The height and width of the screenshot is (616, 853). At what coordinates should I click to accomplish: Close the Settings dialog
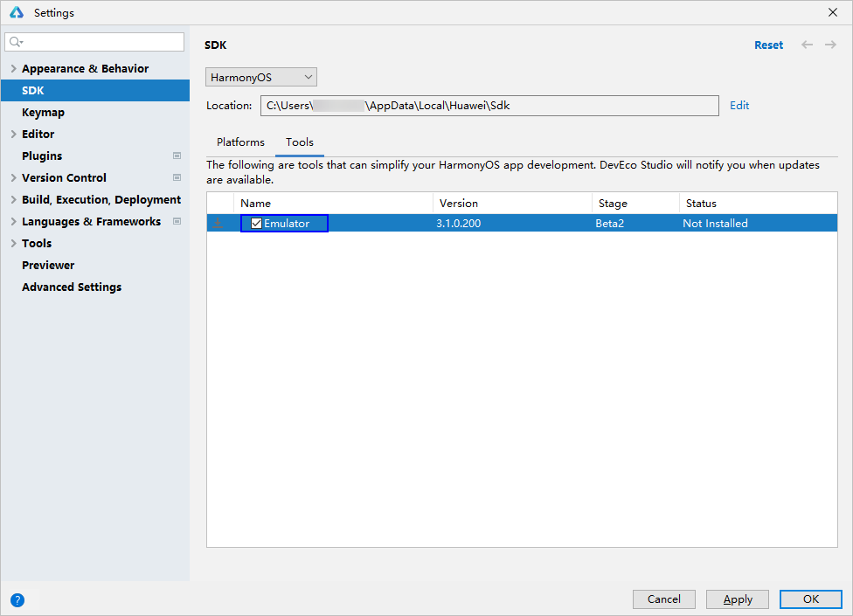832,12
